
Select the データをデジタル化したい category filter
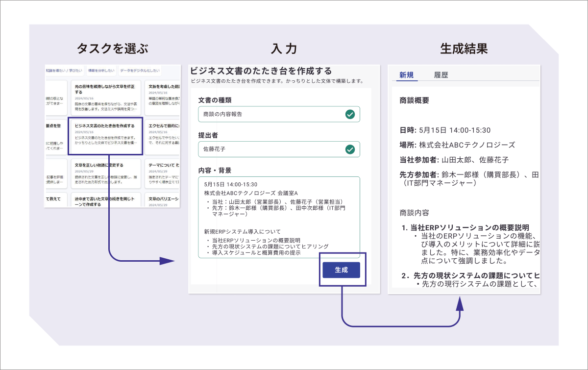click(140, 71)
